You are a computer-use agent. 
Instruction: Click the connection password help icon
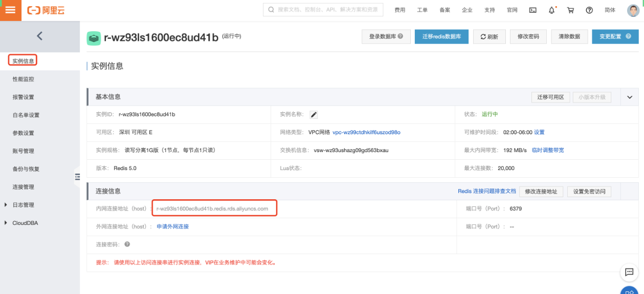(127, 244)
